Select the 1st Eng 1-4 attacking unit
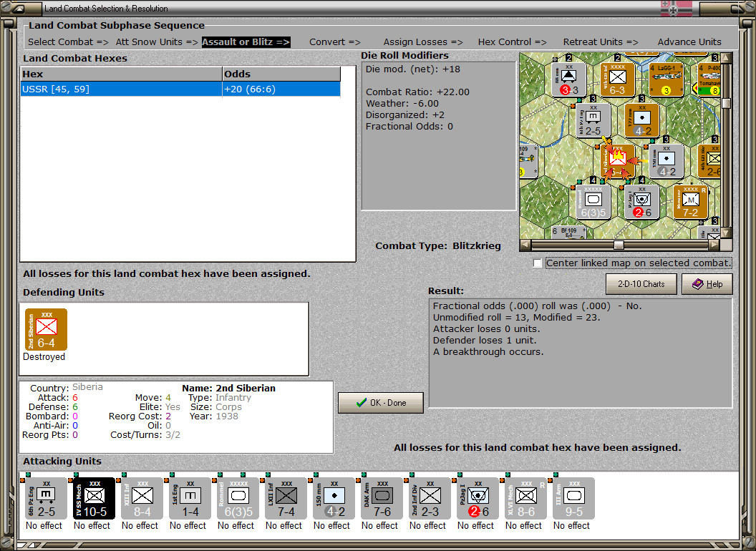 [190, 498]
